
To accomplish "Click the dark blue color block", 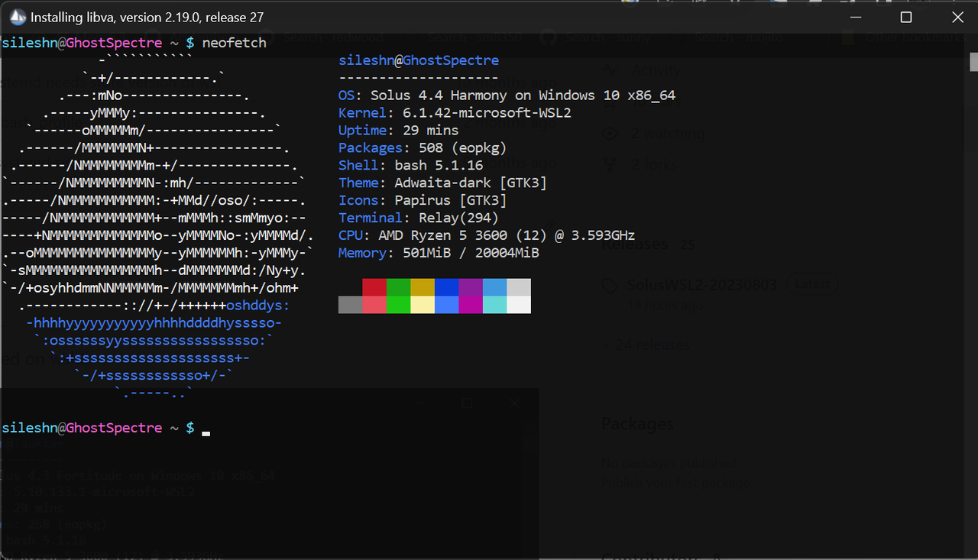I will [x=447, y=287].
